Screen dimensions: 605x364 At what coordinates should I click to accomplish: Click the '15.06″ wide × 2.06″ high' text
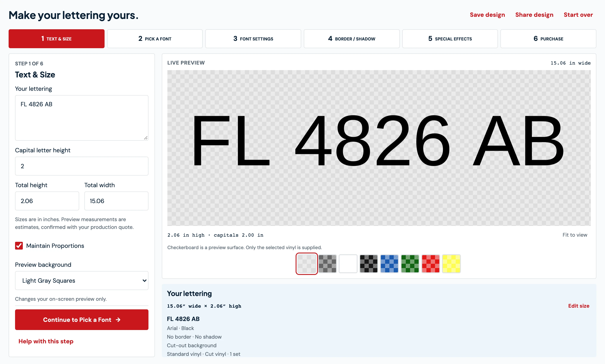[204, 306]
